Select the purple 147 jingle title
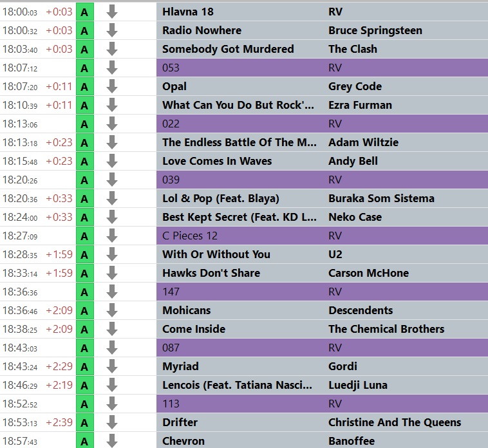This screenshot has width=488, height=448. (171, 292)
